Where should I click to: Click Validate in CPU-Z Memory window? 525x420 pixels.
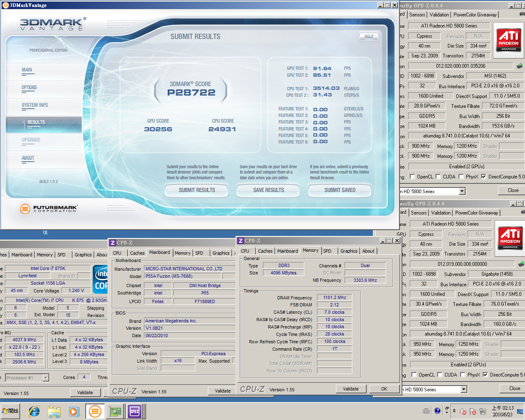[351, 389]
